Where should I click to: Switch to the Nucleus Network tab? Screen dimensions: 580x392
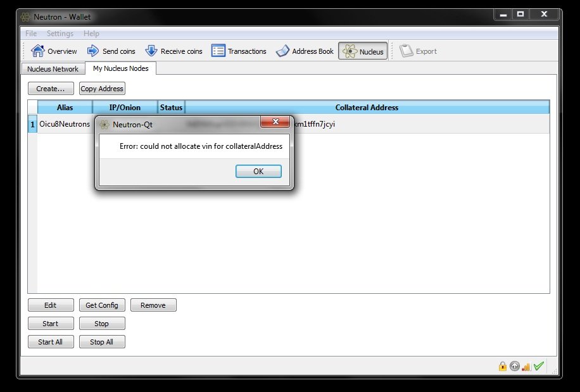53,69
